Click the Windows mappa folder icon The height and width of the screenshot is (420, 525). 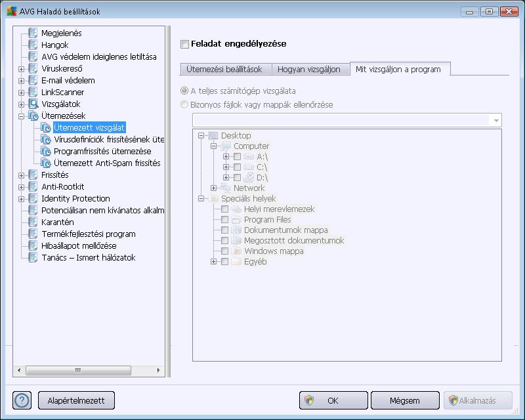tap(236, 251)
